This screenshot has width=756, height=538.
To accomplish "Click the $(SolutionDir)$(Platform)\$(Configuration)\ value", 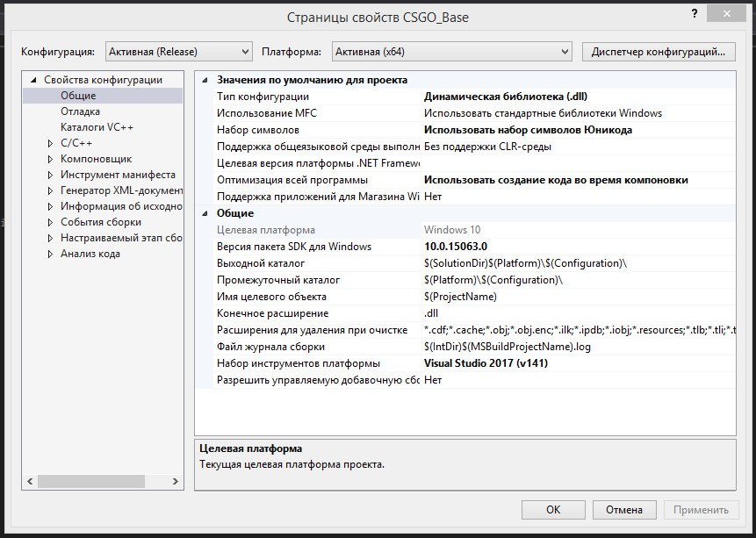I will click(525, 263).
